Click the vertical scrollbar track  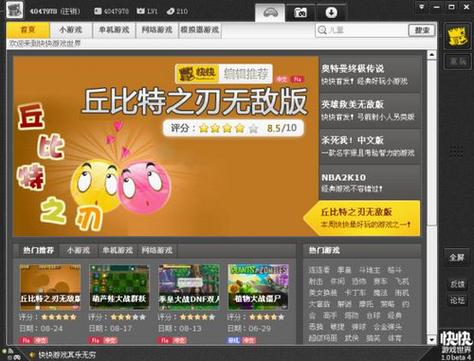coord(432,197)
